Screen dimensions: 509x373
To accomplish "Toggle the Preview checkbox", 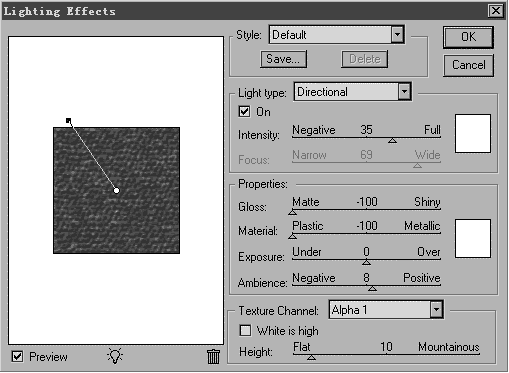I will point(17,356).
